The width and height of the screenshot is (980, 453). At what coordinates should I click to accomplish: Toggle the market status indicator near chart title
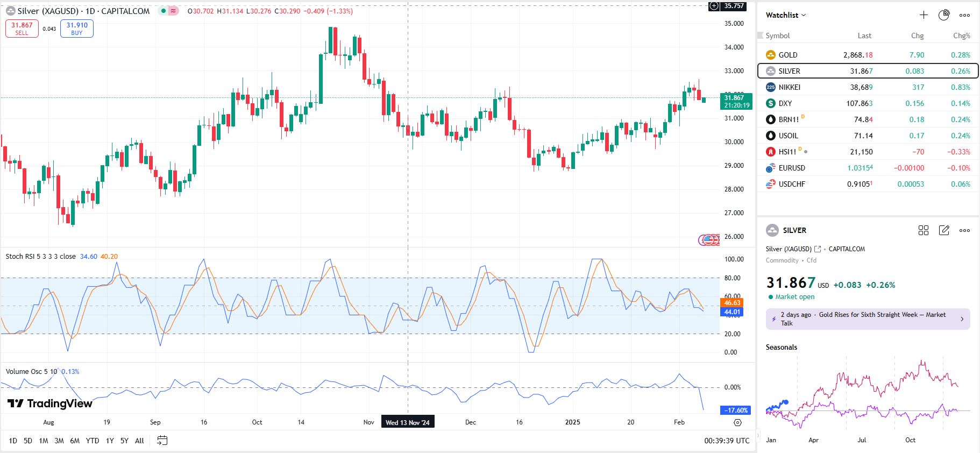pyautogui.click(x=163, y=11)
